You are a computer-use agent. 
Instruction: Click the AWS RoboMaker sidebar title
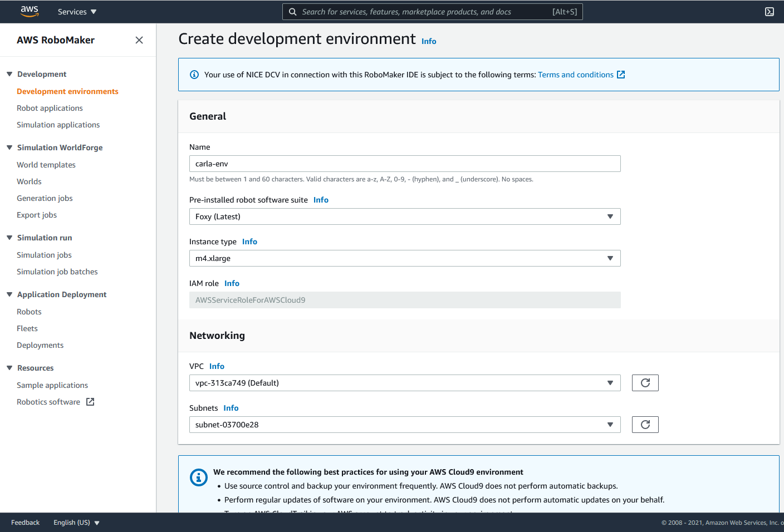coord(56,40)
